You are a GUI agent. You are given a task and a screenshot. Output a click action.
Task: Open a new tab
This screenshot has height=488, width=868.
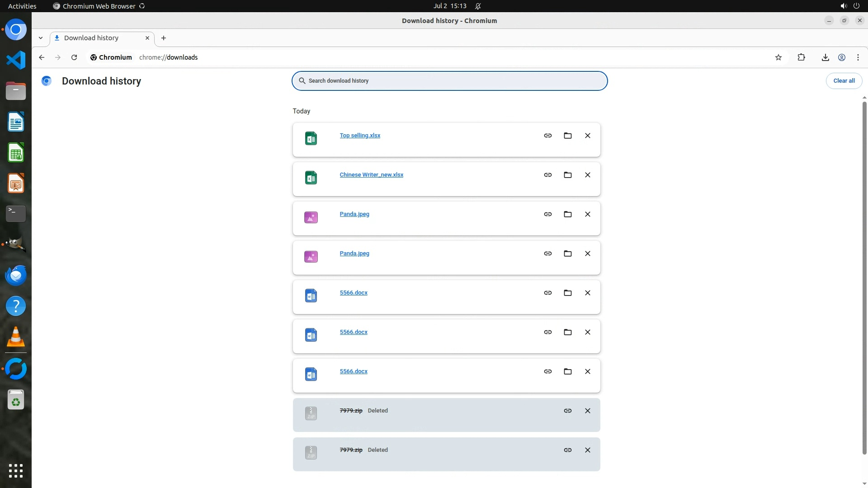click(x=164, y=38)
